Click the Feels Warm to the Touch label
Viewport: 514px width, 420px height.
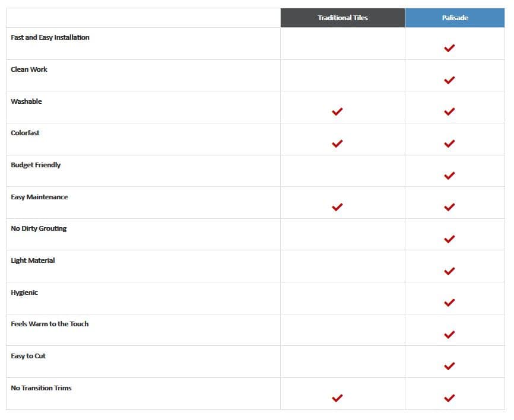pos(49,324)
